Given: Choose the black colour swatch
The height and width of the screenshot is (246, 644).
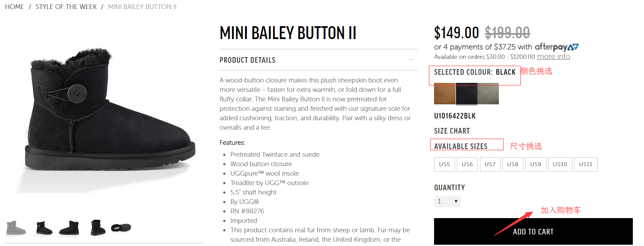Looking at the screenshot, I should click(466, 93).
